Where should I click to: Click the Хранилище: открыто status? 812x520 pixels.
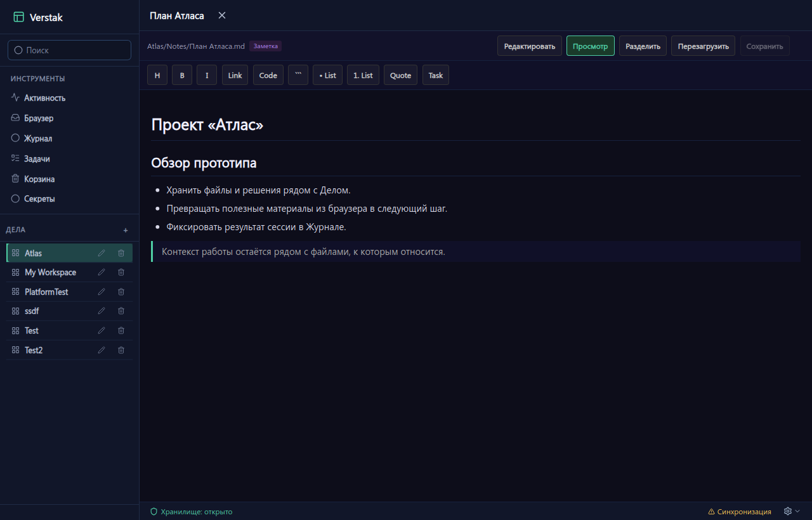(x=191, y=512)
